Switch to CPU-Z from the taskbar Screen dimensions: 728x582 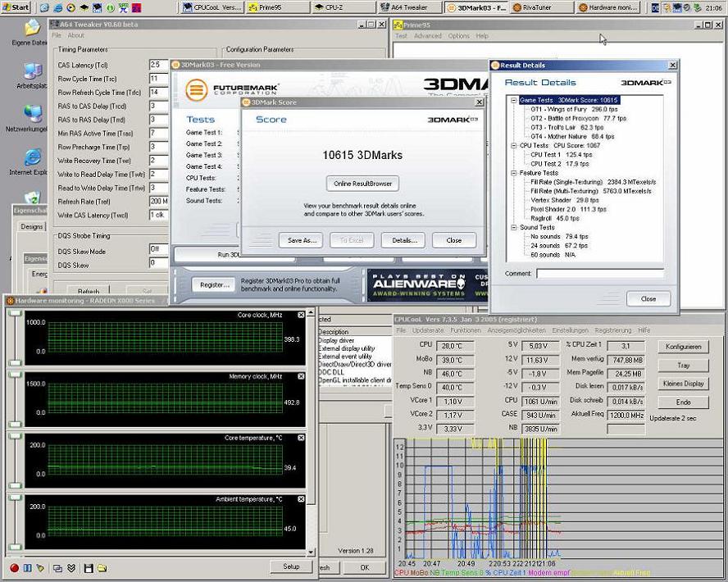(343, 7)
